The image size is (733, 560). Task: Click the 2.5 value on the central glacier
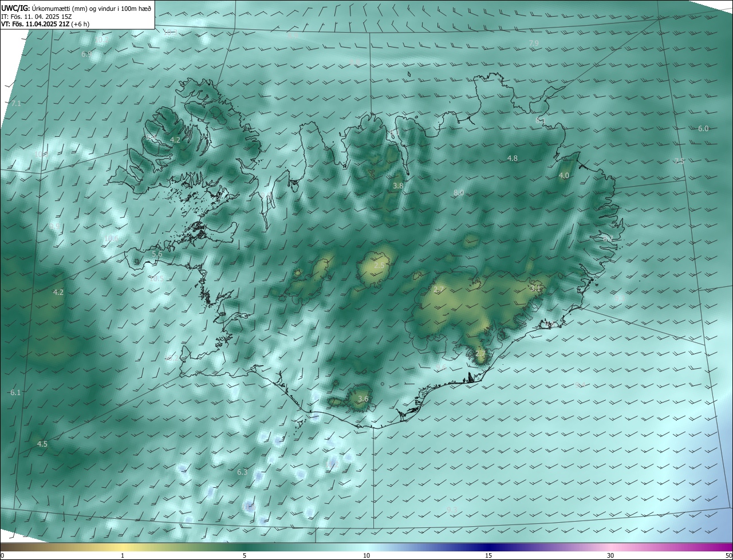click(x=379, y=266)
